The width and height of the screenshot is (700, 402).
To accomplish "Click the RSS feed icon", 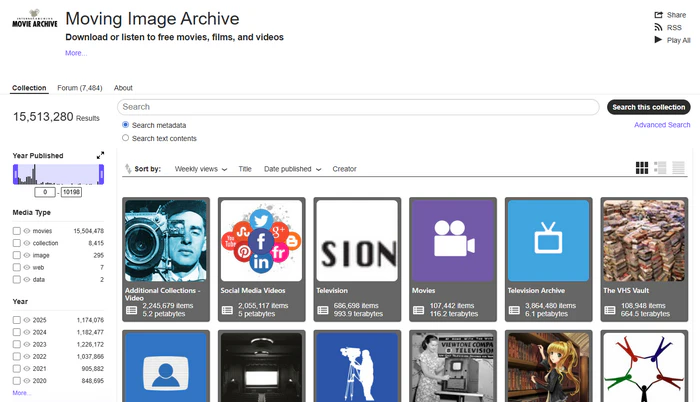I will point(658,27).
